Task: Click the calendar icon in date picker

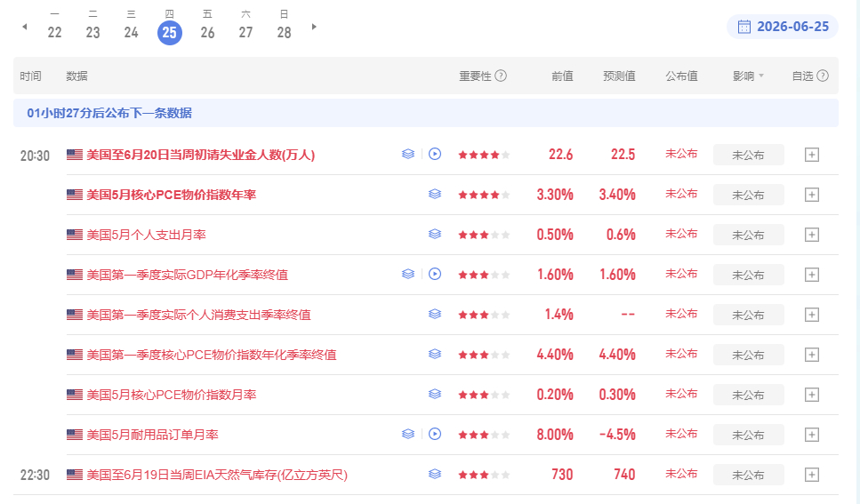Action: pyautogui.click(x=743, y=27)
